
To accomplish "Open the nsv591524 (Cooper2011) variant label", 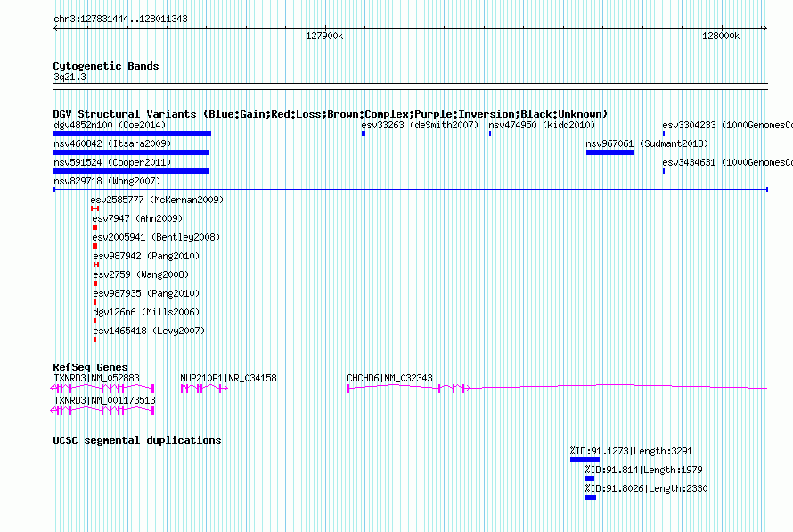I will [x=112, y=162].
